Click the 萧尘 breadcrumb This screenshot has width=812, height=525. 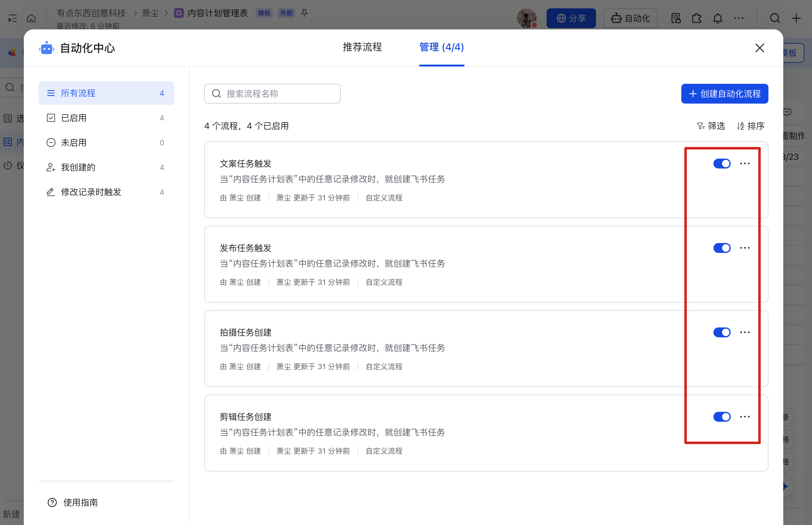(150, 13)
